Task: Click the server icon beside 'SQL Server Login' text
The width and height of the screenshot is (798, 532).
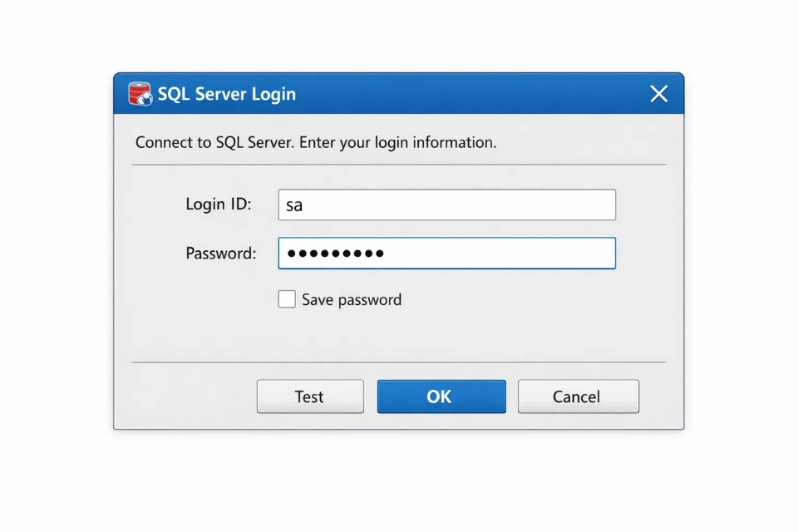Action: (138, 93)
